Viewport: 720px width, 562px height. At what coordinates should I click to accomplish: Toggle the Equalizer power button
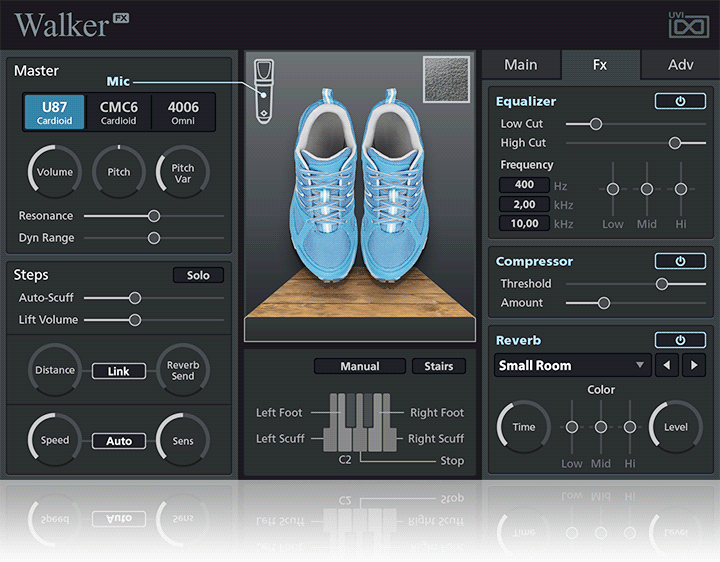pos(680,101)
